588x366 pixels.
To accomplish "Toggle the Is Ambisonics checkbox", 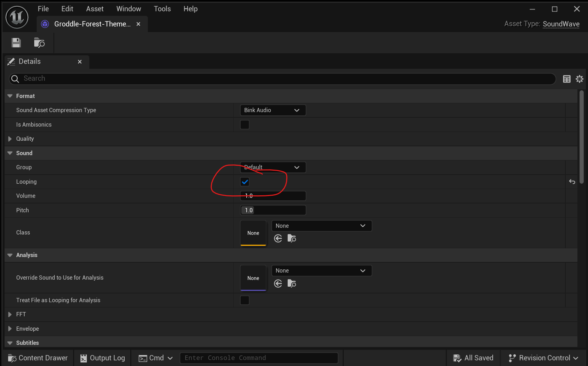I will pyautogui.click(x=245, y=124).
